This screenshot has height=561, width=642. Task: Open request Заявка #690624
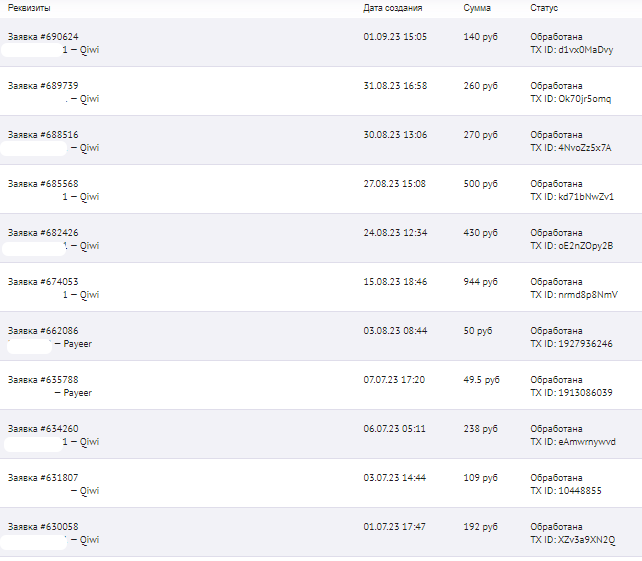click(43, 36)
